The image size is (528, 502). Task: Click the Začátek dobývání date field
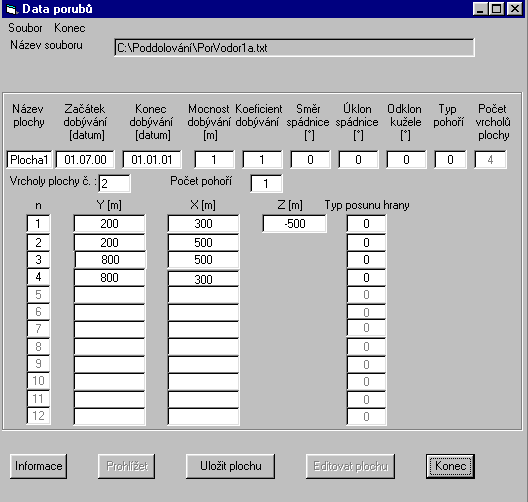85,160
